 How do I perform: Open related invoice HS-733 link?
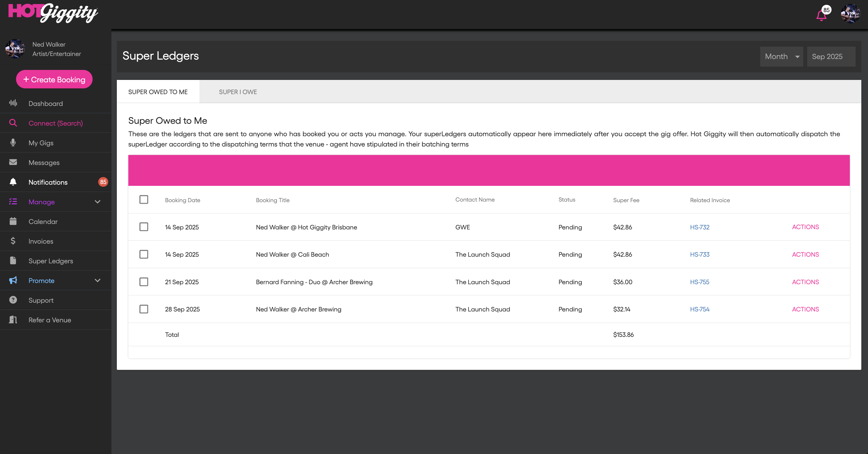coord(699,255)
